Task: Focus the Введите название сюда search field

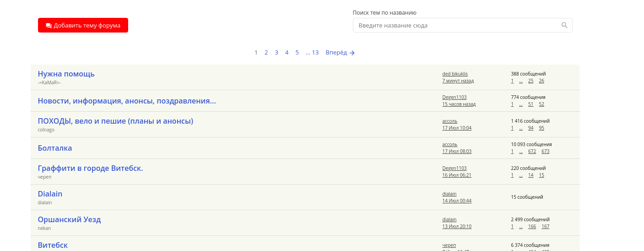Action: (x=462, y=25)
